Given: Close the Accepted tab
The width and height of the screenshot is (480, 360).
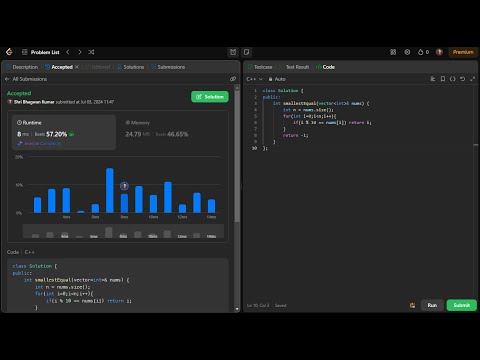Looking at the screenshot, I should click(77, 67).
